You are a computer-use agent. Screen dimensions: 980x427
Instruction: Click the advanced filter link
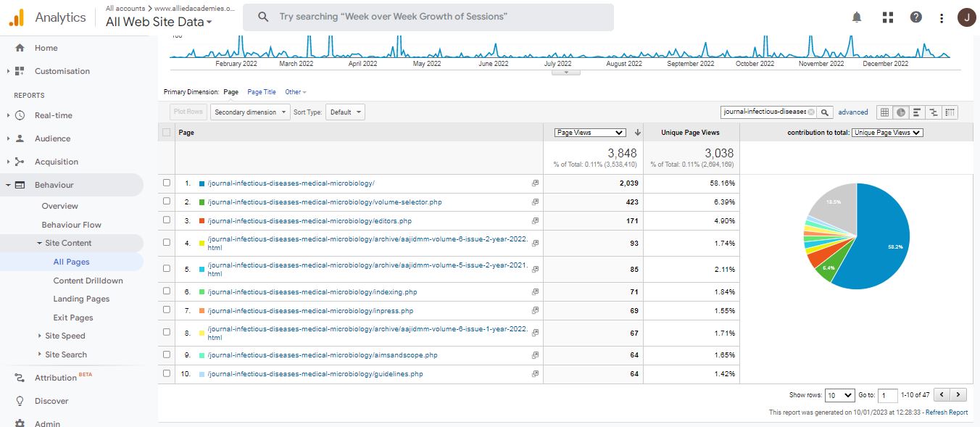[853, 112]
